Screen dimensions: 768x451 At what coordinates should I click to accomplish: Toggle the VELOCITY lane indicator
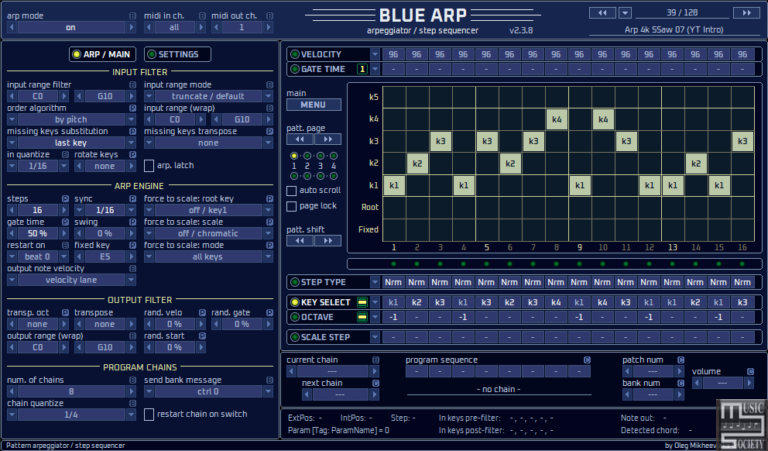295,54
